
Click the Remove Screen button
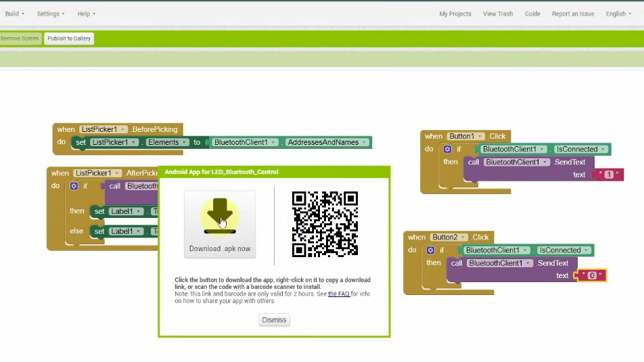coord(20,39)
